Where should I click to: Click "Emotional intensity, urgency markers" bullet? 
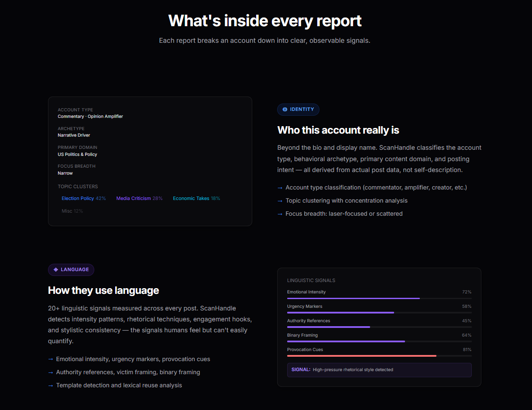coord(129,359)
